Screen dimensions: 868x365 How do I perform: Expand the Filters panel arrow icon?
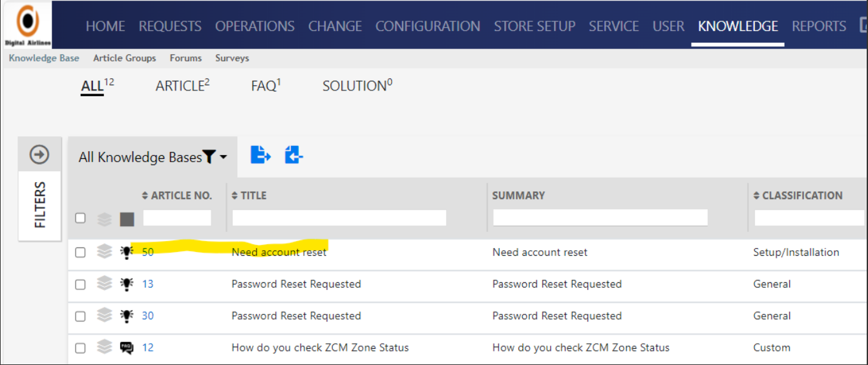click(39, 155)
